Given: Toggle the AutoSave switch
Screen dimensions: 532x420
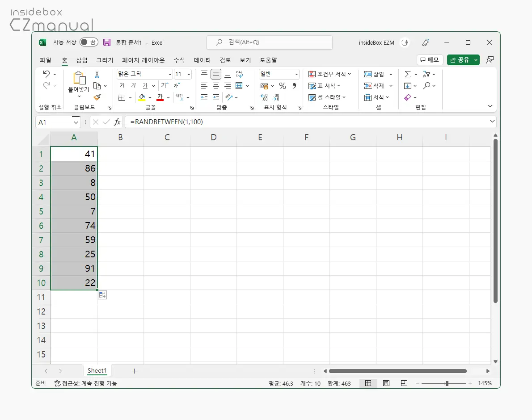Looking at the screenshot, I should tap(89, 42).
